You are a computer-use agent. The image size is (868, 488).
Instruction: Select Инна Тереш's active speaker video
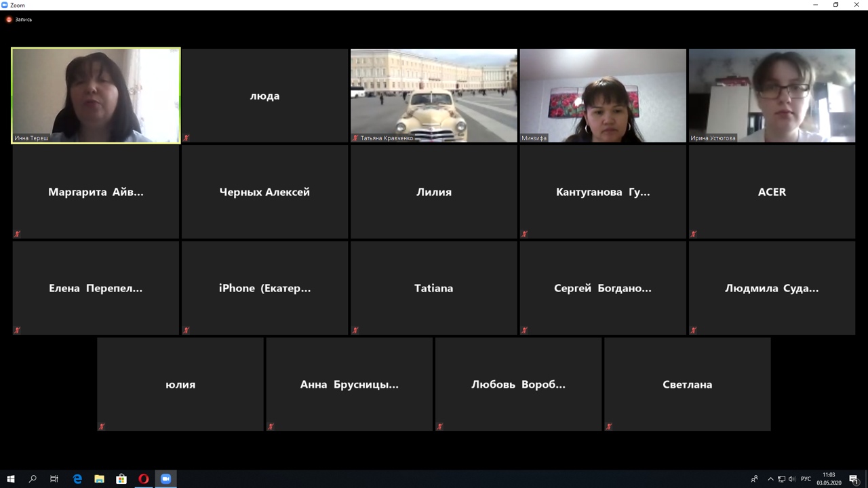96,95
